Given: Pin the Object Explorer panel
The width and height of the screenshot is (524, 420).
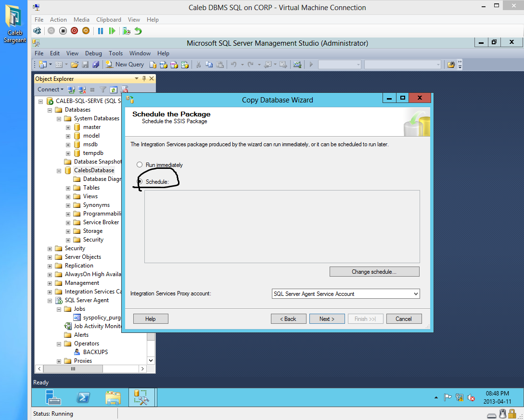Looking at the screenshot, I should (x=144, y=78).
